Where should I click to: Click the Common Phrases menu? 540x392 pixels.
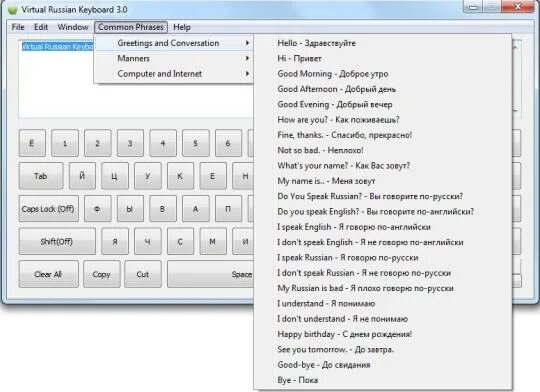131,27
